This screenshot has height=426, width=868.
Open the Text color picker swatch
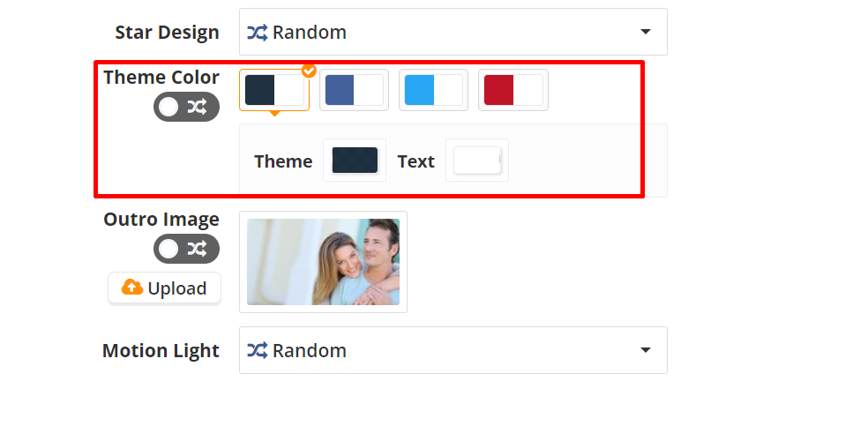(477, 161)
